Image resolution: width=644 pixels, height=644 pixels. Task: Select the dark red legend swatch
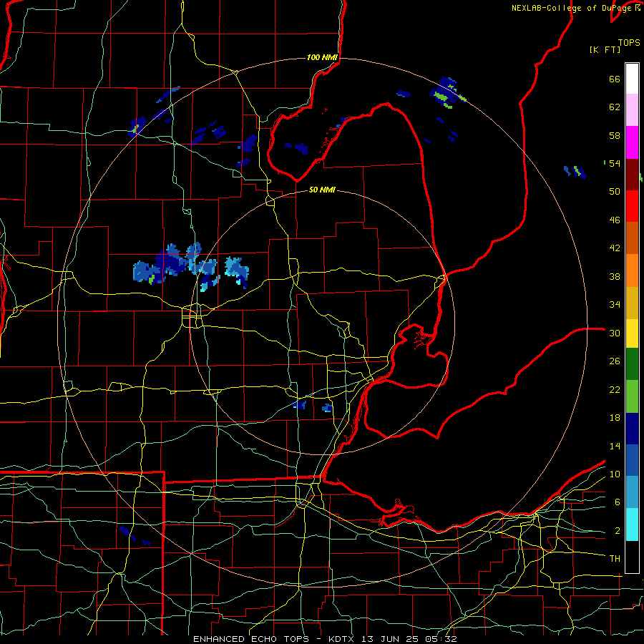point(632,175)
